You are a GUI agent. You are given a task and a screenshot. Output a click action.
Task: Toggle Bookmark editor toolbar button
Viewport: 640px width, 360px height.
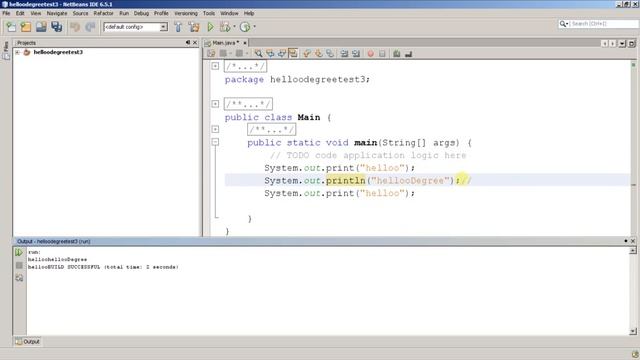click(330, 53)
